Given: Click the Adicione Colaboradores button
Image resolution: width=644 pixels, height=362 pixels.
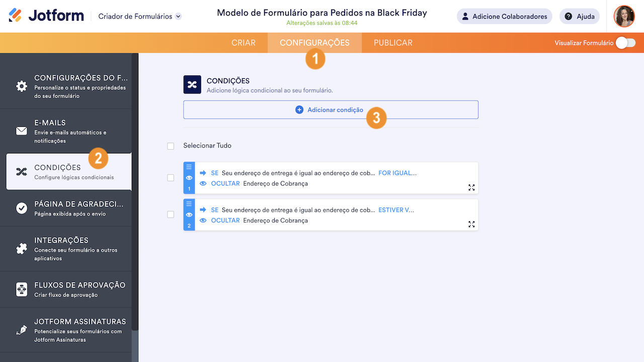Looking at the screenshot, I should pos(504,17).
